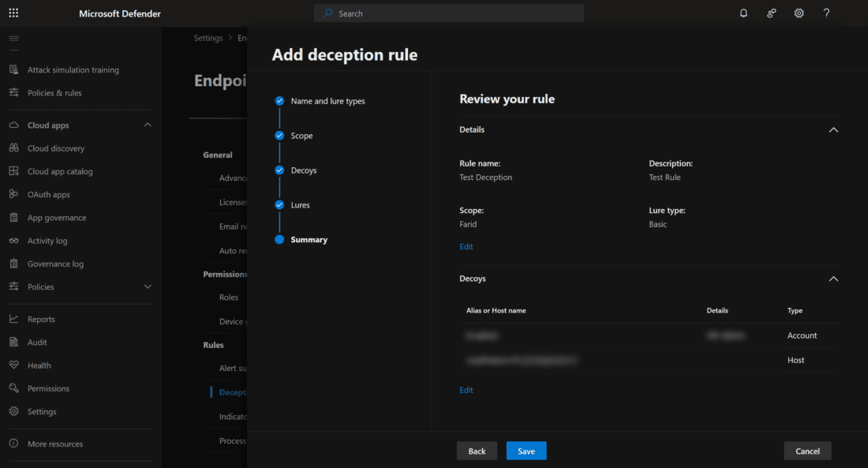The width and height of the screenshot is (868, 468).
Task: Click the OAuth apps icon
Action: [x=14, y=194]
